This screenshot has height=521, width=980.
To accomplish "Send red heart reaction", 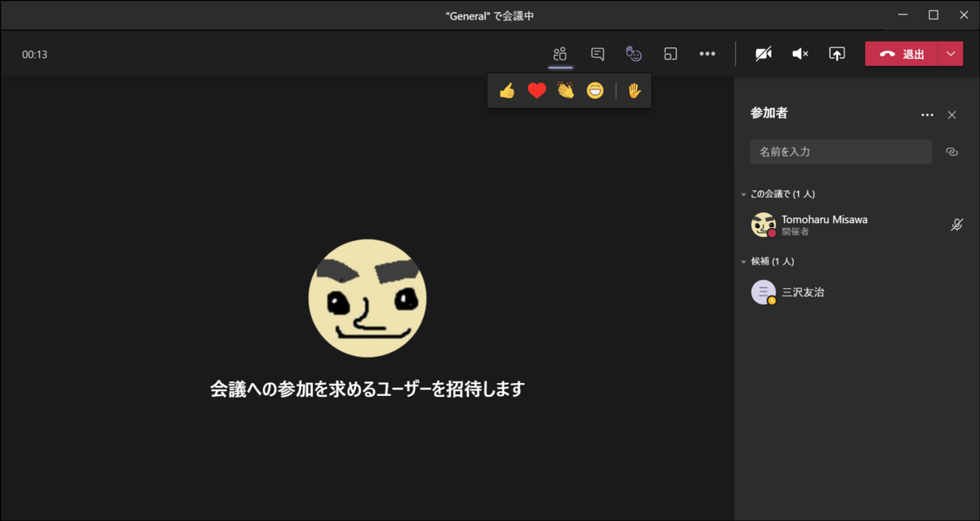I will tap(537, 91).
